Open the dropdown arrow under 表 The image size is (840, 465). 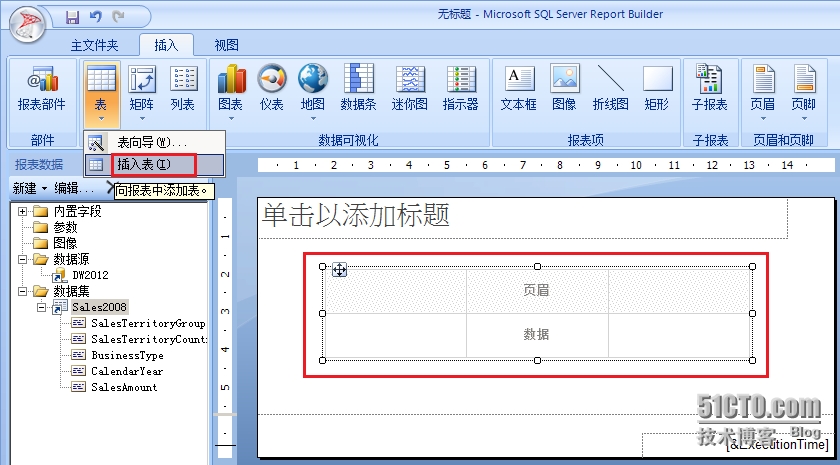click(101, 120)
